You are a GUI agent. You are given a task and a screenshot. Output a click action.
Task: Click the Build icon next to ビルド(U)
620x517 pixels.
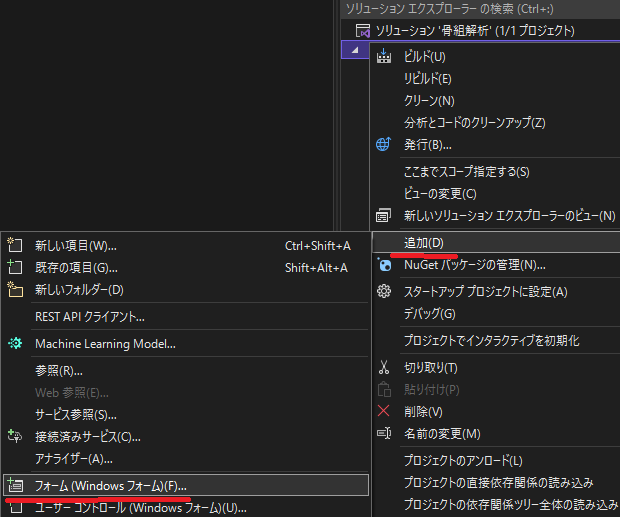click(x=384, y=56)
